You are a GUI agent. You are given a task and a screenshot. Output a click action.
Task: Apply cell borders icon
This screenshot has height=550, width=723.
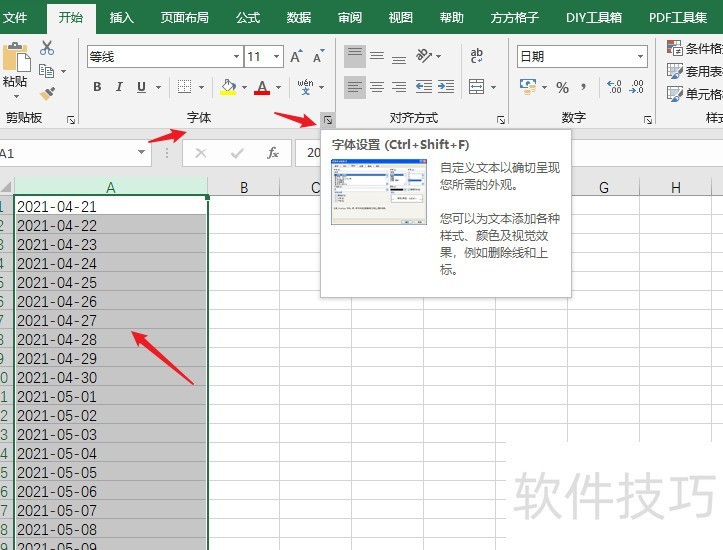[184, 87]
